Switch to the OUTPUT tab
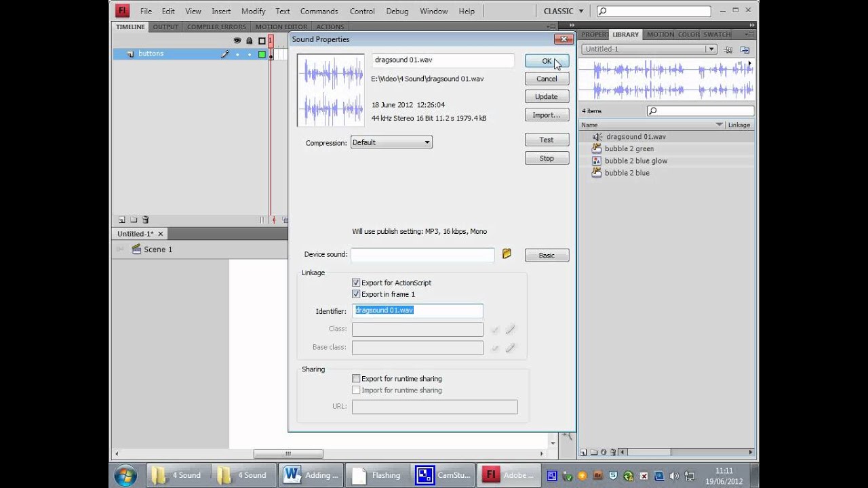Viewport: 868px width, 488px height. point(165,27)
